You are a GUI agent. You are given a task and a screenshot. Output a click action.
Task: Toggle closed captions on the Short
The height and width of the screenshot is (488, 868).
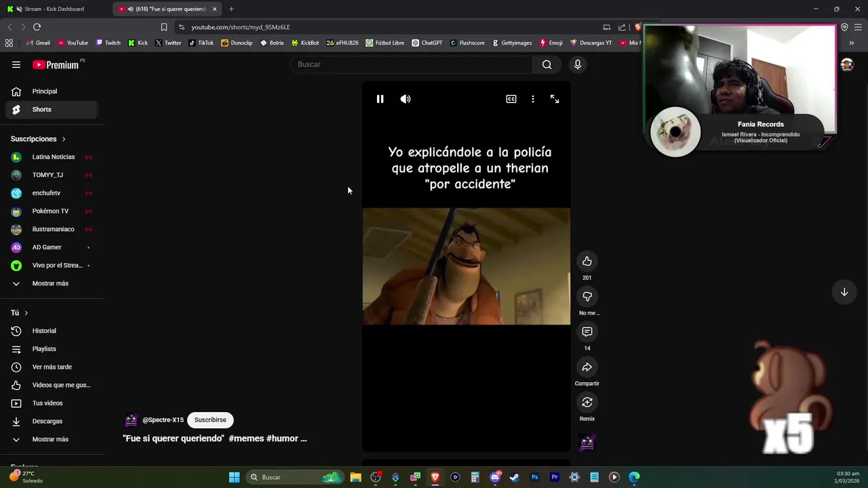tap(511, 99)
